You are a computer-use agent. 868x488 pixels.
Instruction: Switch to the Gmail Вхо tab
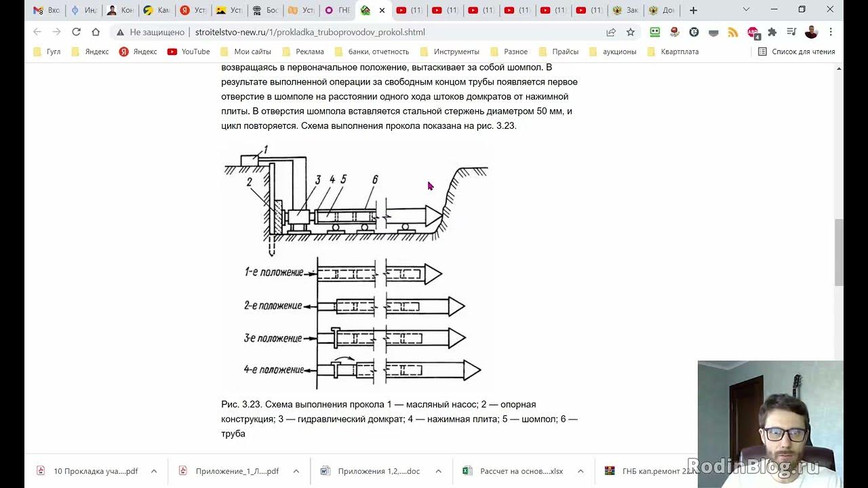[x=46, y=10]
